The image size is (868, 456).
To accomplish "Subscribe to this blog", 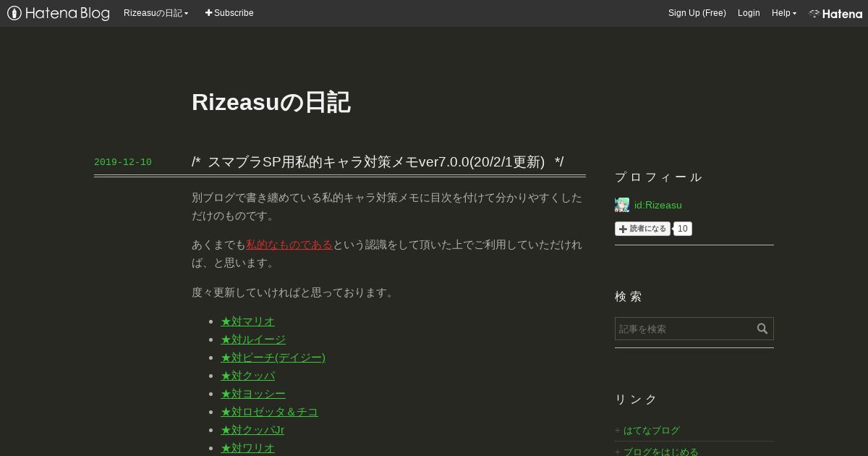I will 229,13.
